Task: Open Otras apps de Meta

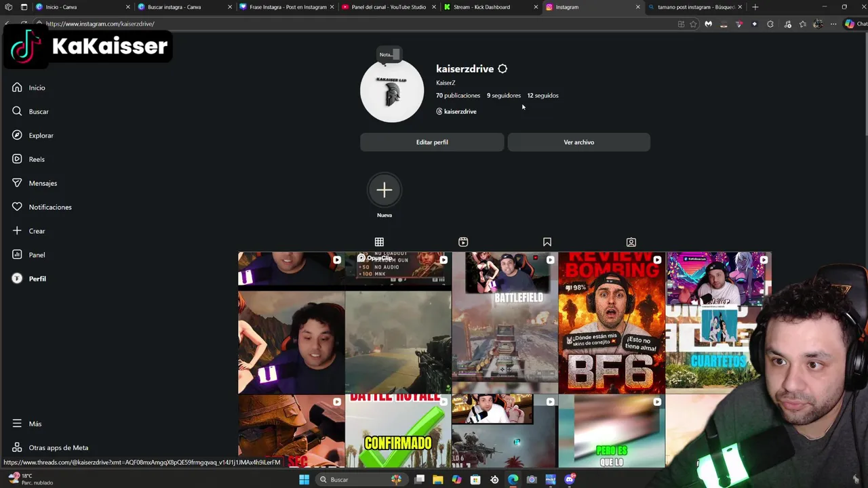Action: pos(50,447)
